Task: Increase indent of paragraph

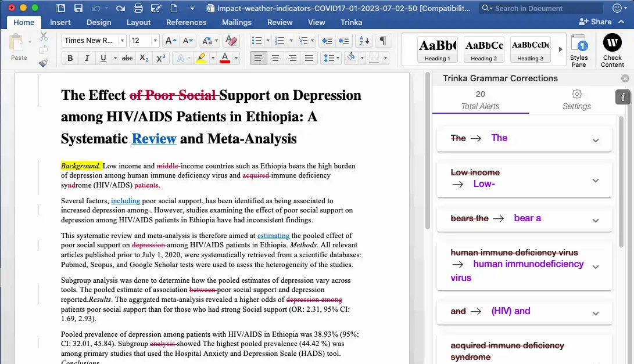Action: [343, 41]
